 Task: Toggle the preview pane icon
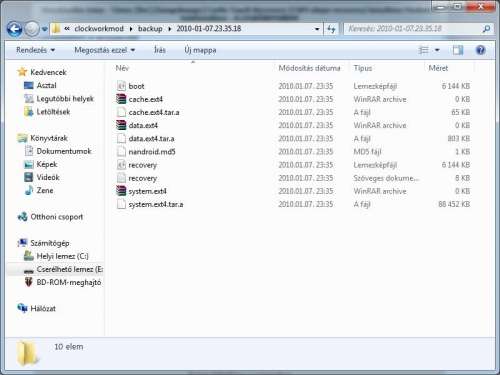pyautogui.click(x=458, y=50)
